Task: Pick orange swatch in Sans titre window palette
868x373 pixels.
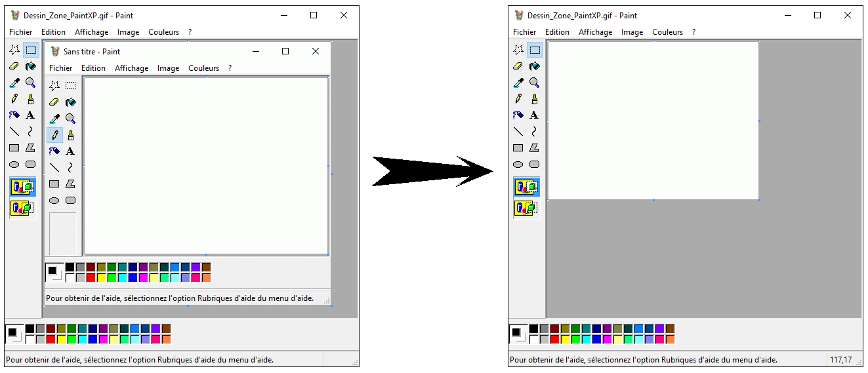Action: [x=206, y=277]
